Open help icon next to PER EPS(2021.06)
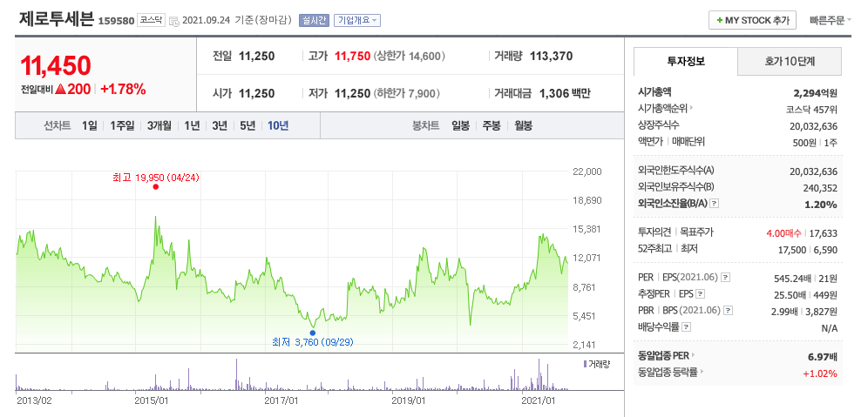This screenshot has width=868, height=417. pyautogui.click(x=726, y=278)
